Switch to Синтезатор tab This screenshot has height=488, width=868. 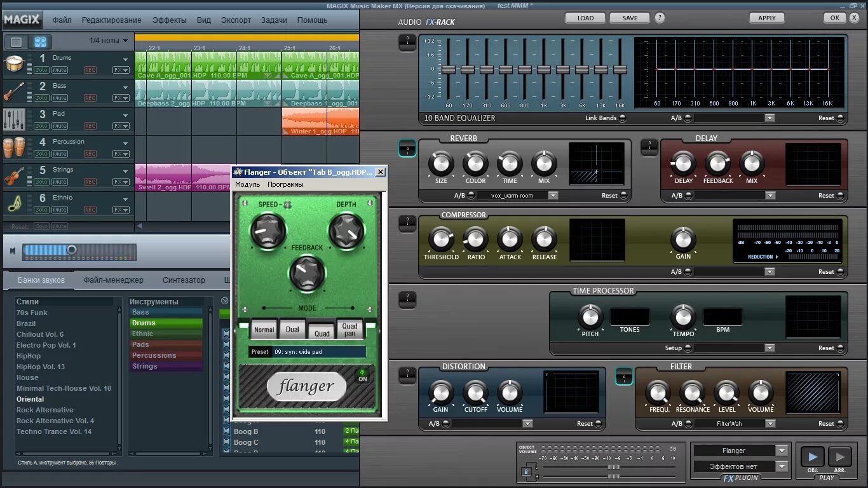pos(184,280)
